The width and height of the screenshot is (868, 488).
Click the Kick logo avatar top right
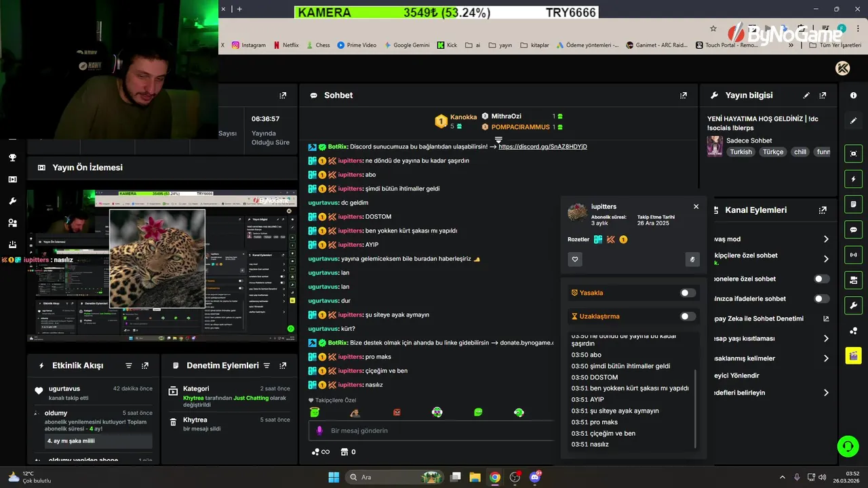843,68
